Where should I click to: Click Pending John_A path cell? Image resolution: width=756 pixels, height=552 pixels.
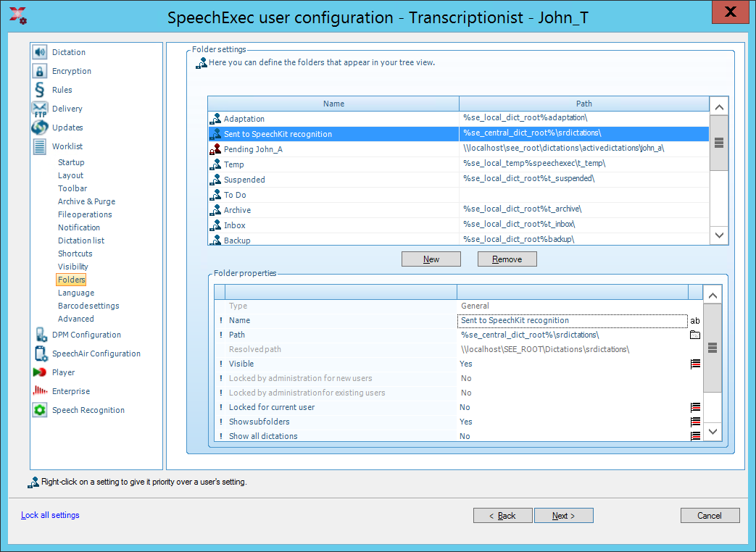pos(584,148)
